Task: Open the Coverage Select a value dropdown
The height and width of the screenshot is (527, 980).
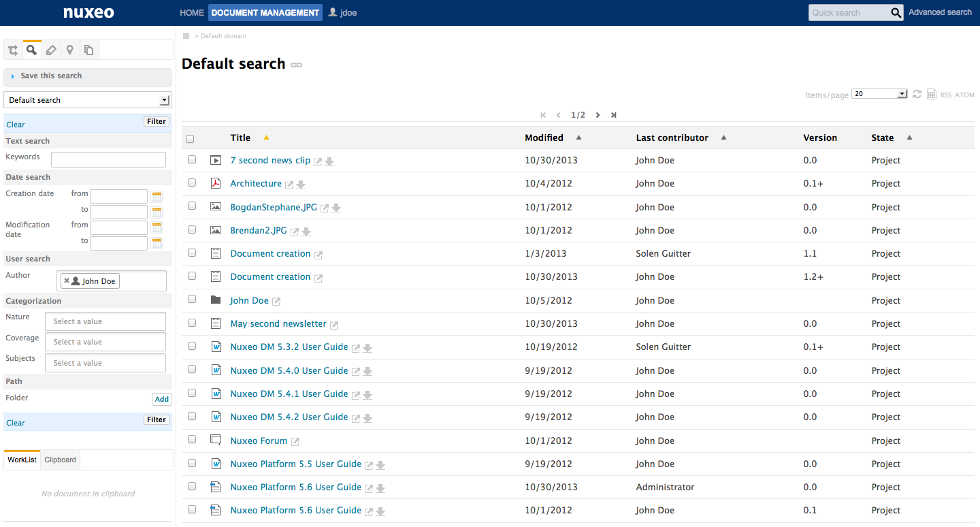Action: pos(105,342)
